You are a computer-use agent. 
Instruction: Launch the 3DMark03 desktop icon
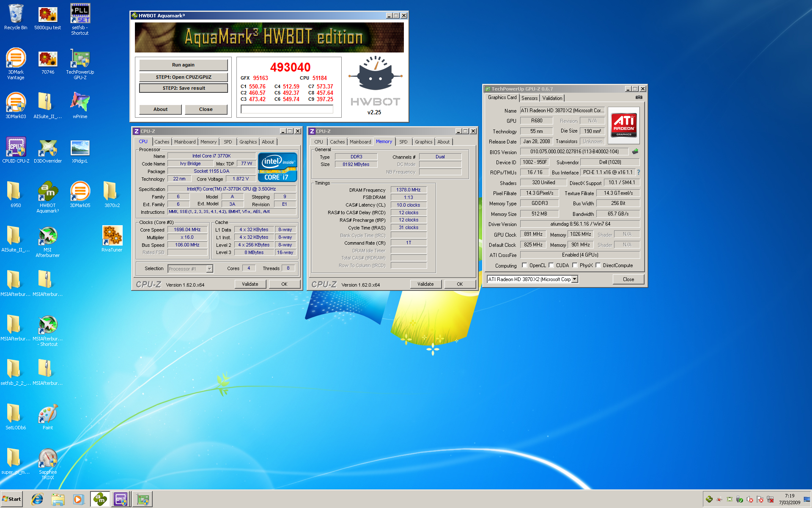pyautogui.click(x=16, y=105)
